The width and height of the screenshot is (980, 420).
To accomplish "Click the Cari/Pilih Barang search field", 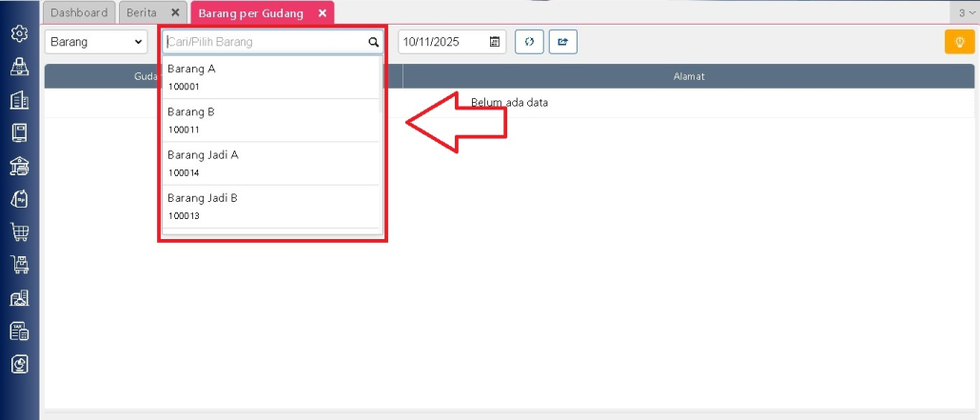I will [265, 42].
